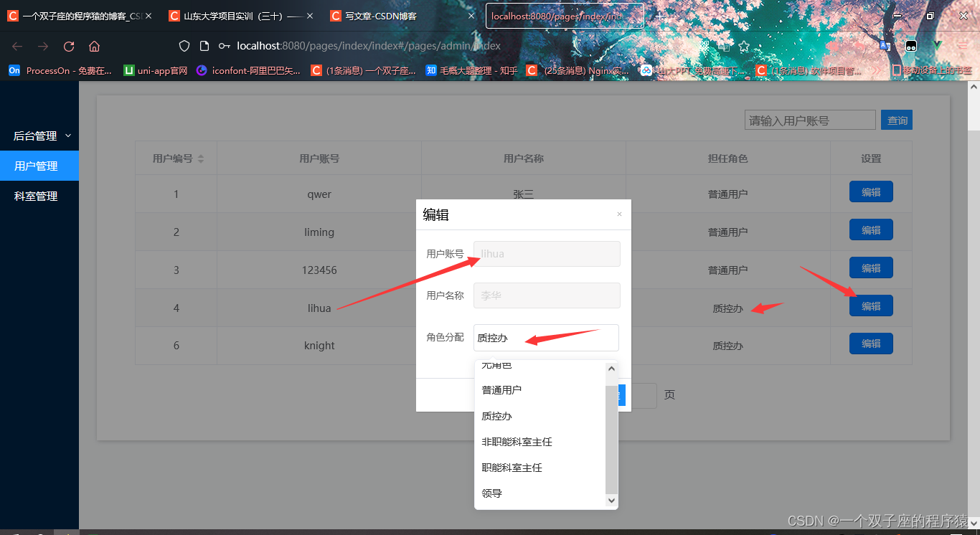Screen dimensions: 980x535
Task: Click 编辑 for user liming
Action: click(871, 230)
